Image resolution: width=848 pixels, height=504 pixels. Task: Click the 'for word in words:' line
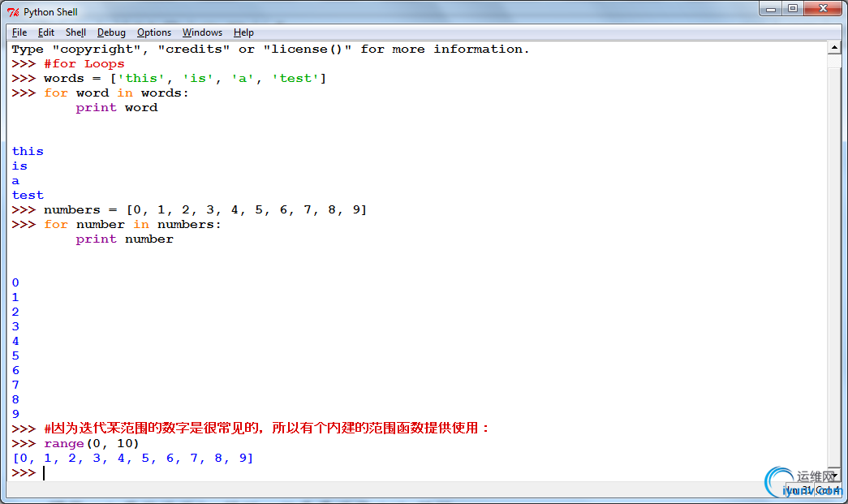[116, 93]
